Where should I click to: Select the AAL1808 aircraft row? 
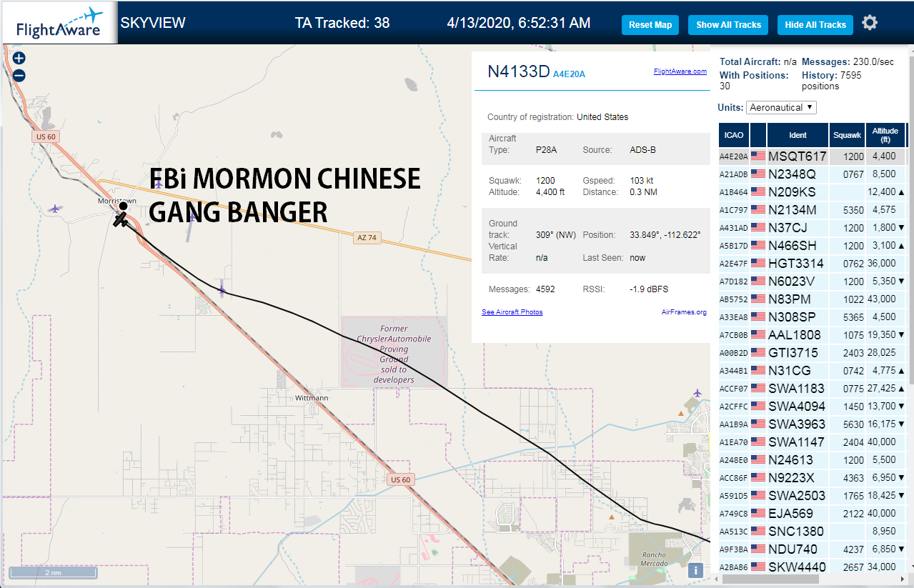click(x=813, y=334)
